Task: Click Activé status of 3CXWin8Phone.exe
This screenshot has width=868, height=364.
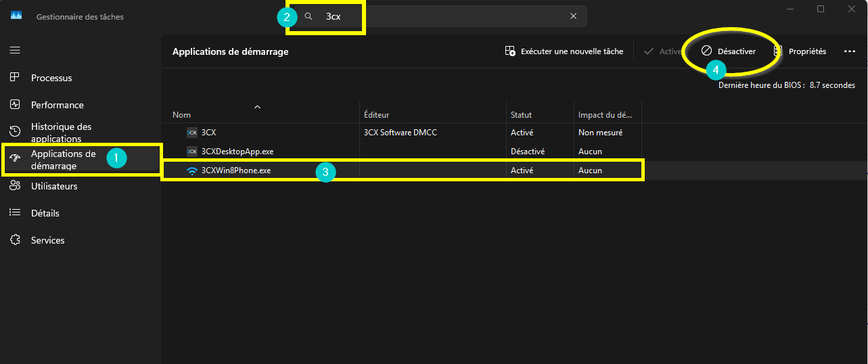Action: 522,170
